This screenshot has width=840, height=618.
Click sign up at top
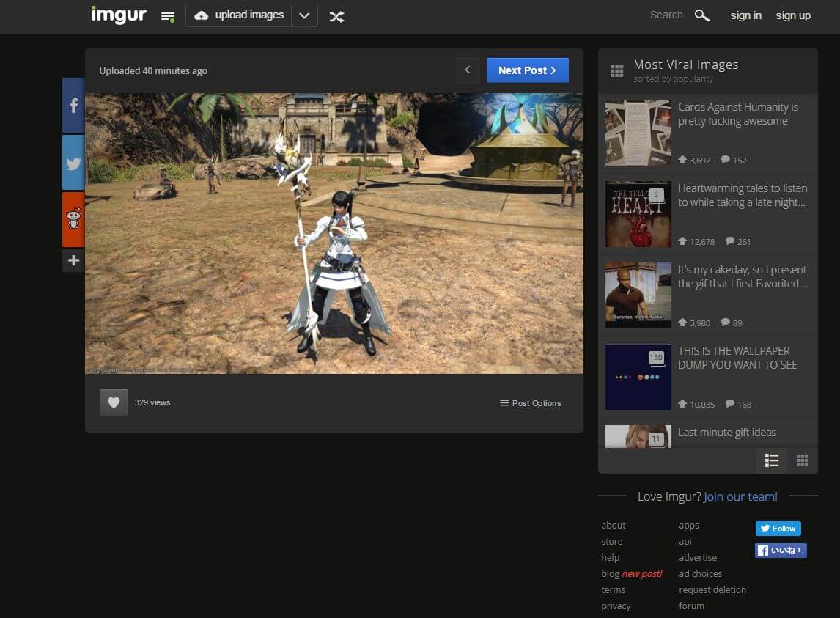793,15
